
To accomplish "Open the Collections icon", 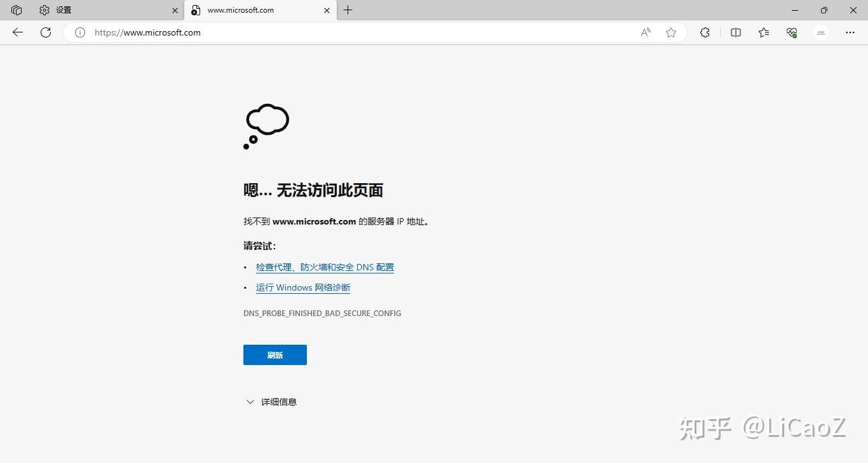I will click(763, 32).
